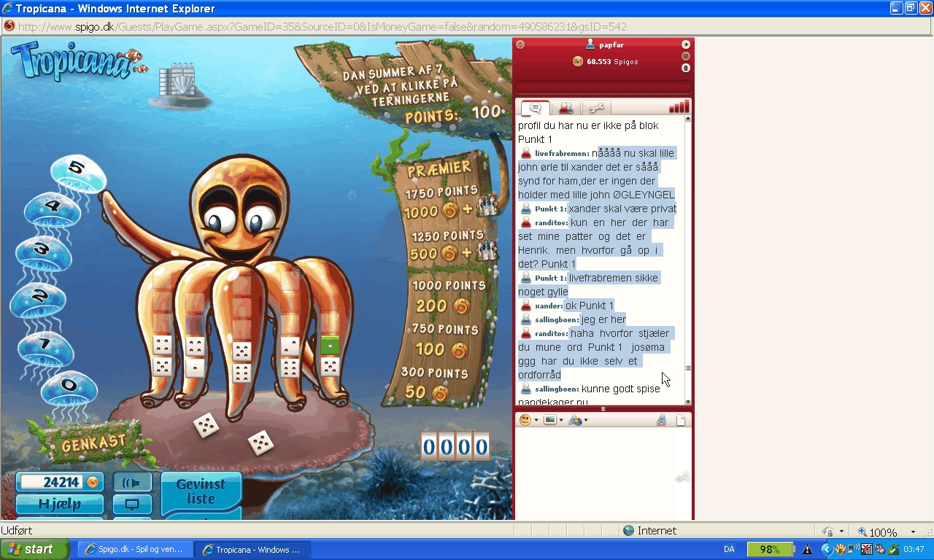Open the Hjælp help button
Image resolution: width=934 pixels, height=560 pixels.
(x=60, y=505)
